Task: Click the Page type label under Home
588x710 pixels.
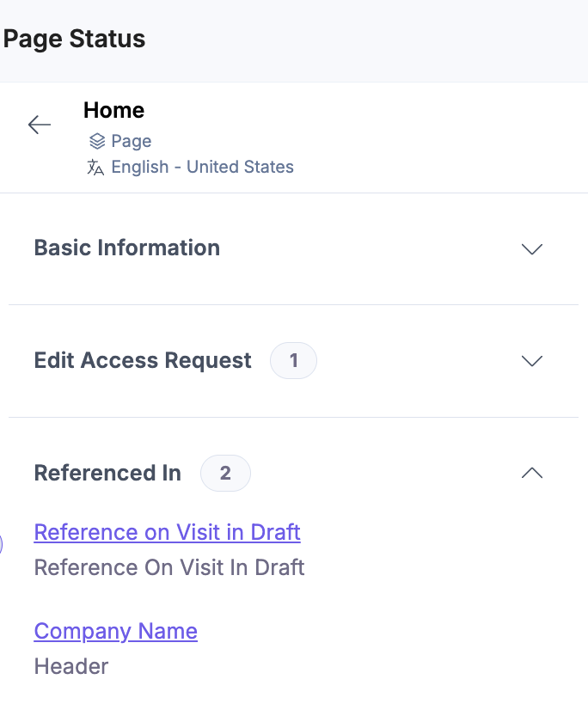Action: pyautogui.click(x=131, y=141)
